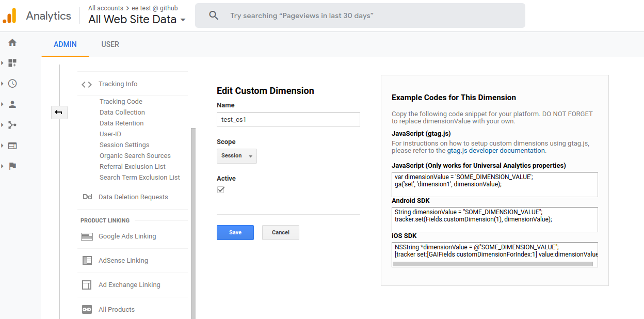644x319 pixels.
Task: Cancel editing the custom dimension
Action: (280, 232)
